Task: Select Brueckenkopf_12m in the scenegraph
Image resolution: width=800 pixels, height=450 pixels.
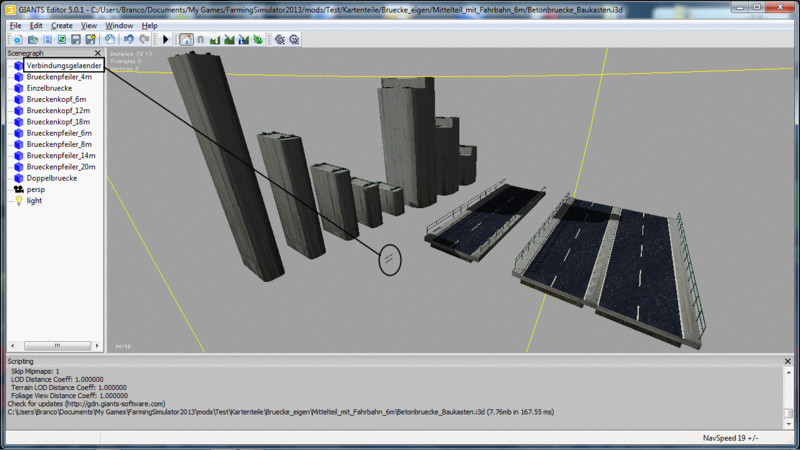Action: [59, 110]
